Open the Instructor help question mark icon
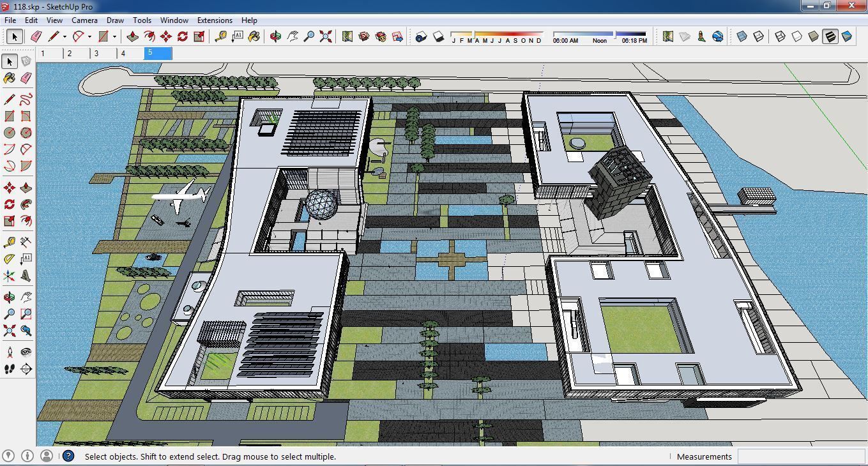Screen dimensions: 868x466 pyautogui.click(x=68, y=456)
